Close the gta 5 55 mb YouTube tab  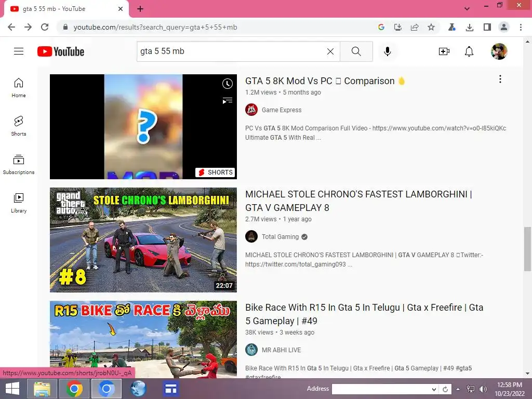(121, 9)
